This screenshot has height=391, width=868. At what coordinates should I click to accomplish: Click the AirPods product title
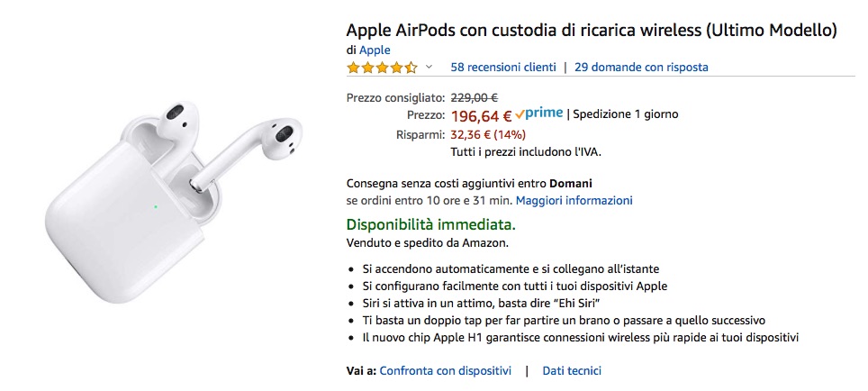(592, 31)
